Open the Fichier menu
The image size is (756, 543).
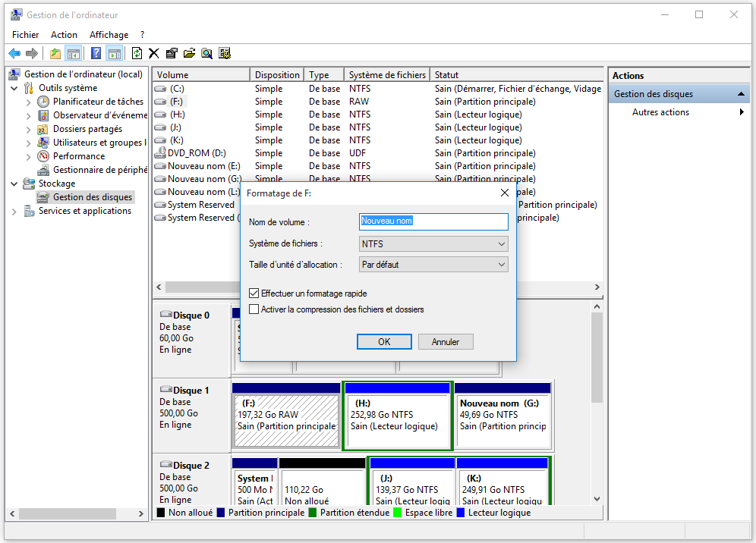[x=26, y=35]
